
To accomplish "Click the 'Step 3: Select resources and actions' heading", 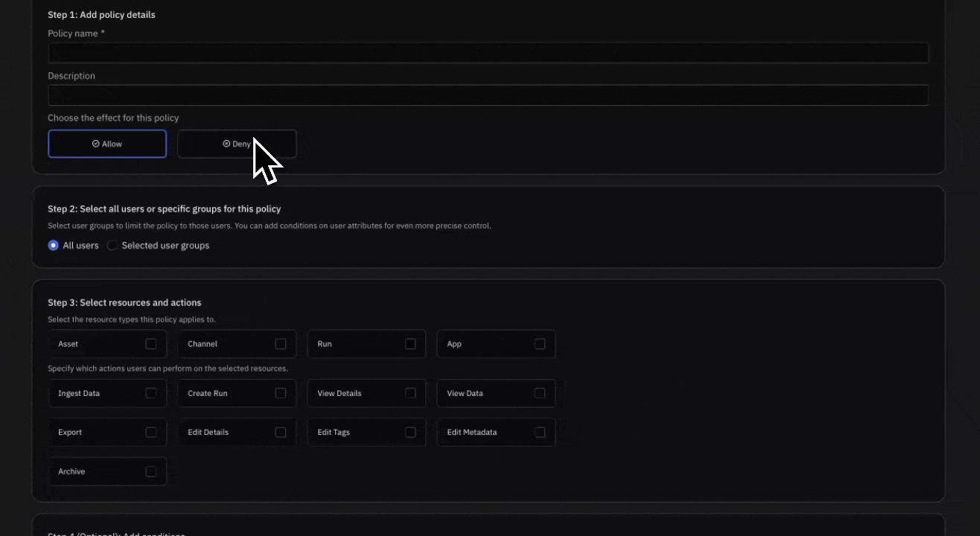I will tap(124, 303).
